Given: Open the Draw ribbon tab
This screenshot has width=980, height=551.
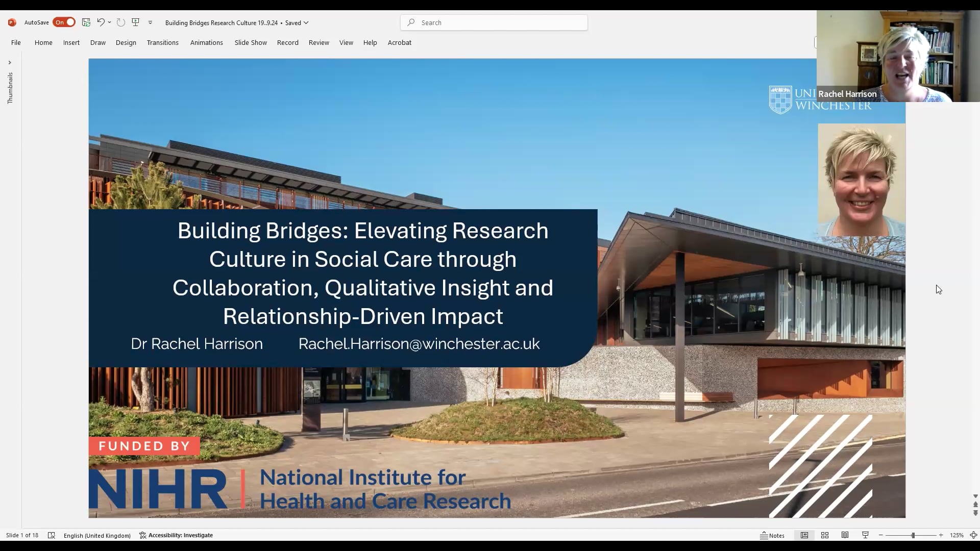Looking at the screenshot, I should click(98, 42).
